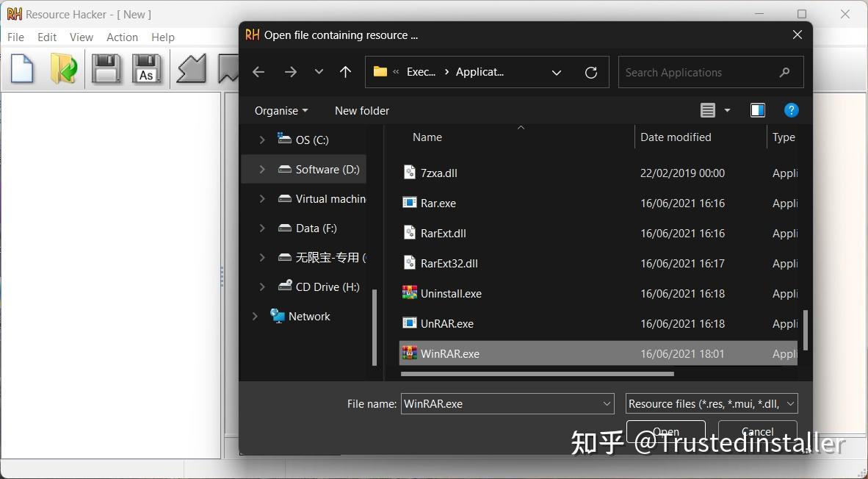Expand the OS (C:) drive node

click(262, 140)
